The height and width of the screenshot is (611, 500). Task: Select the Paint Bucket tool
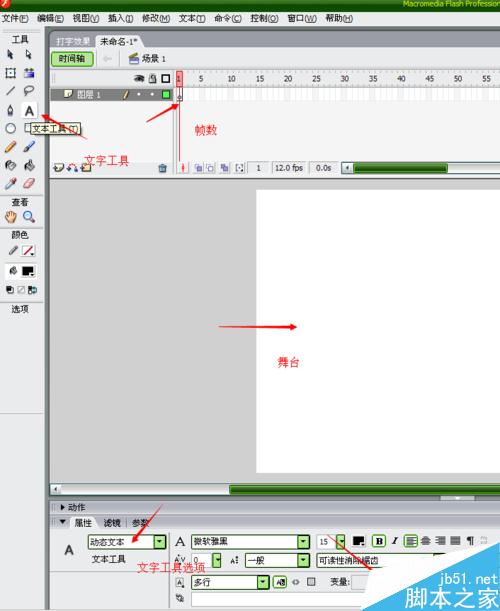(x=29, y=166)
